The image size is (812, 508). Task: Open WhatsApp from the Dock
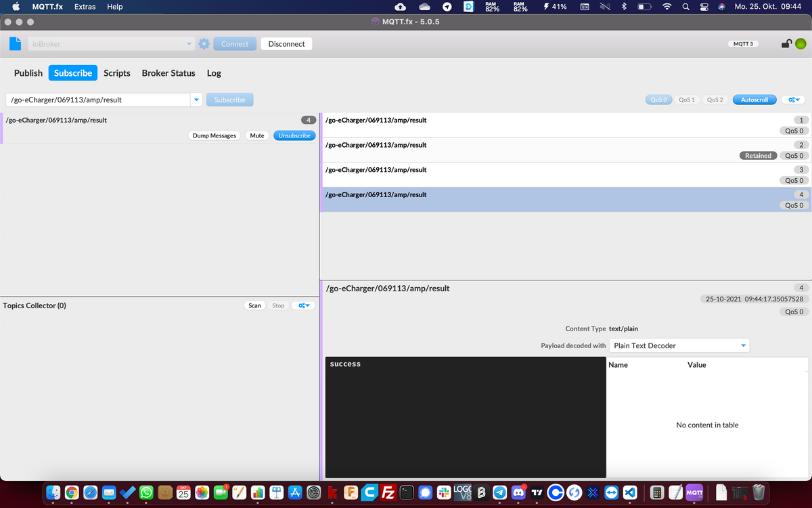146,492
